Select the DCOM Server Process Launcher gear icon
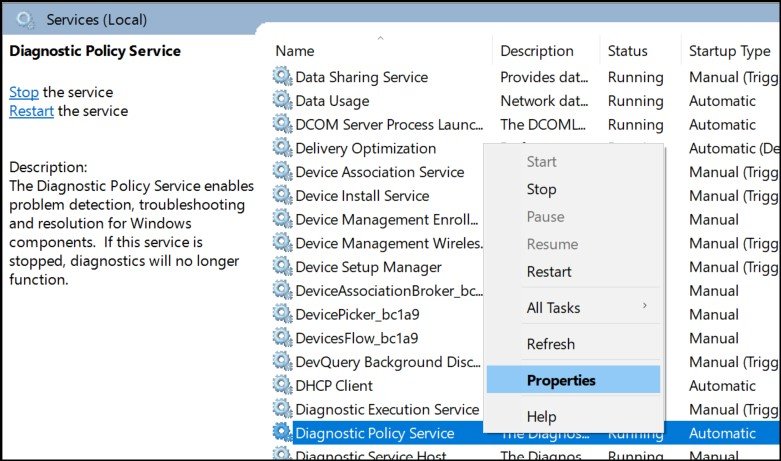 283,125
